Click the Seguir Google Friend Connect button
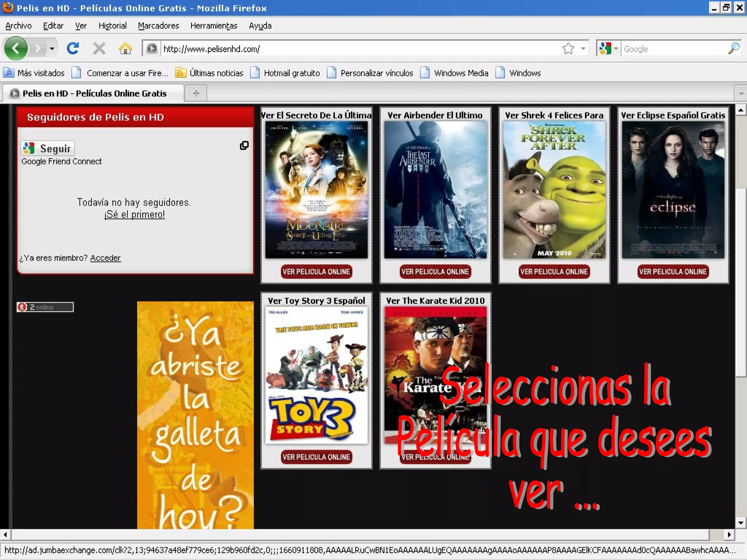 [48, 148]
